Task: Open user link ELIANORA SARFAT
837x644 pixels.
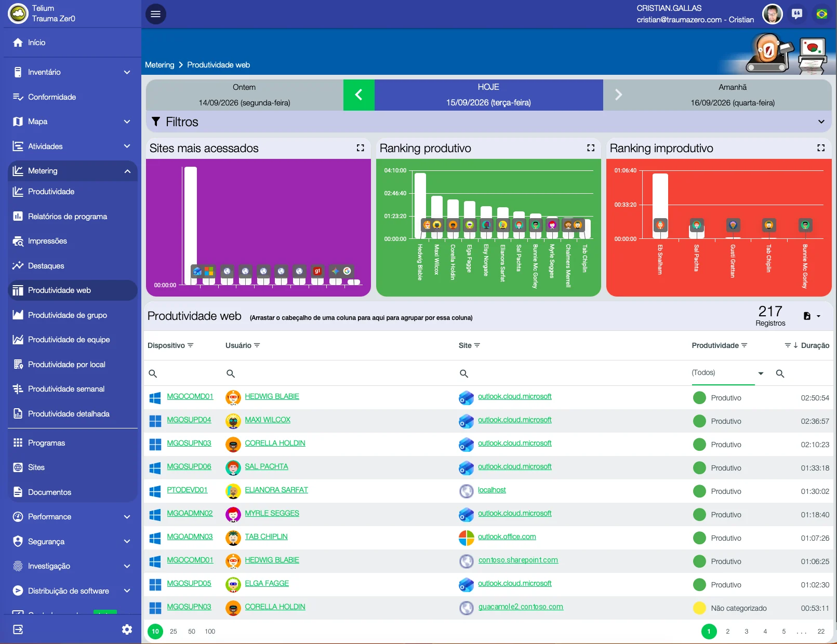Action: tap(276, 490)
